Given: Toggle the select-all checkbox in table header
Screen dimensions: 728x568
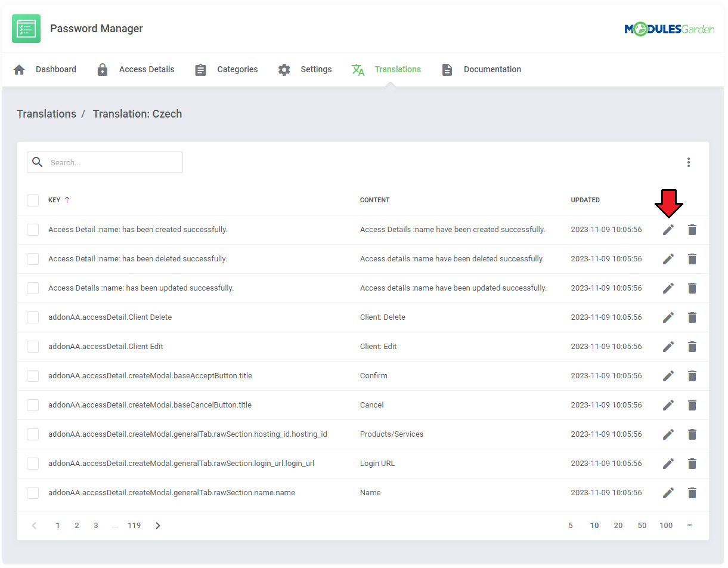Looking at the screenshot, I should click(33, 200).
